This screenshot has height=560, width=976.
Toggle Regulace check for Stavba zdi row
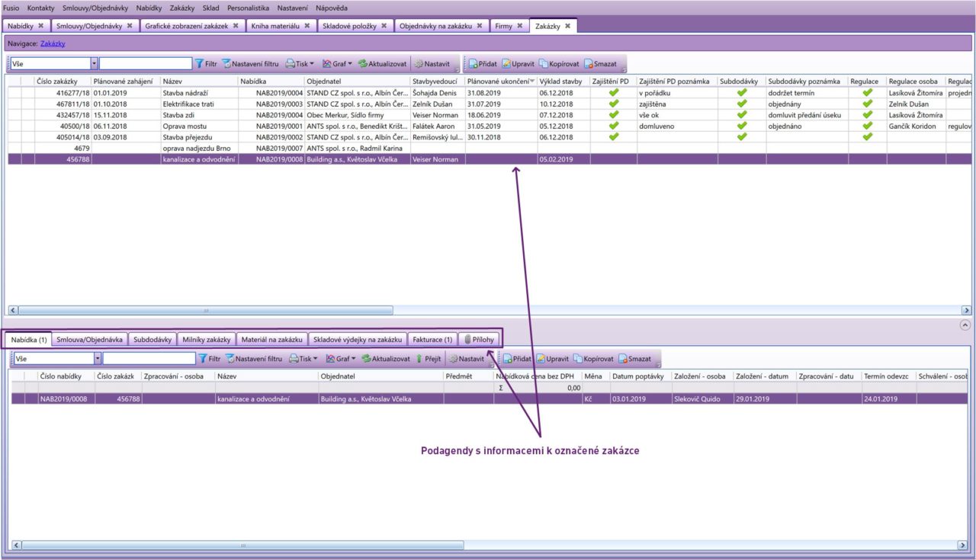pyautogui.click(x=867, y=115)
